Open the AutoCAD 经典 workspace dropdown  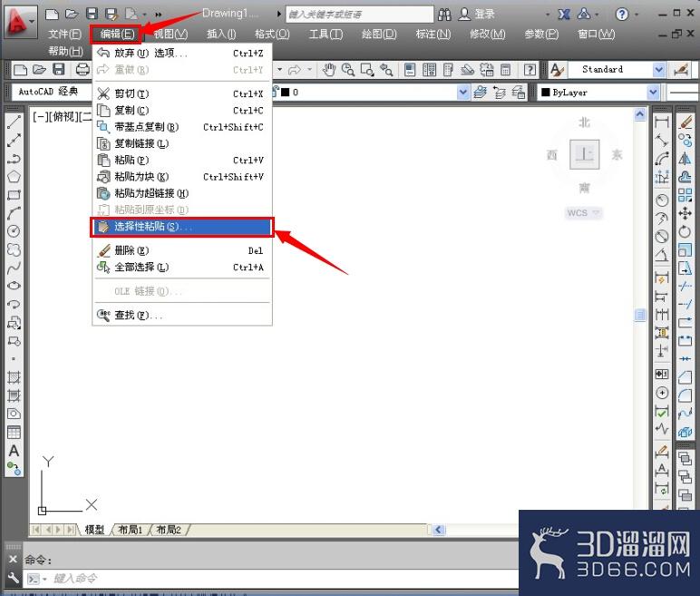click(x=52, y=92)
